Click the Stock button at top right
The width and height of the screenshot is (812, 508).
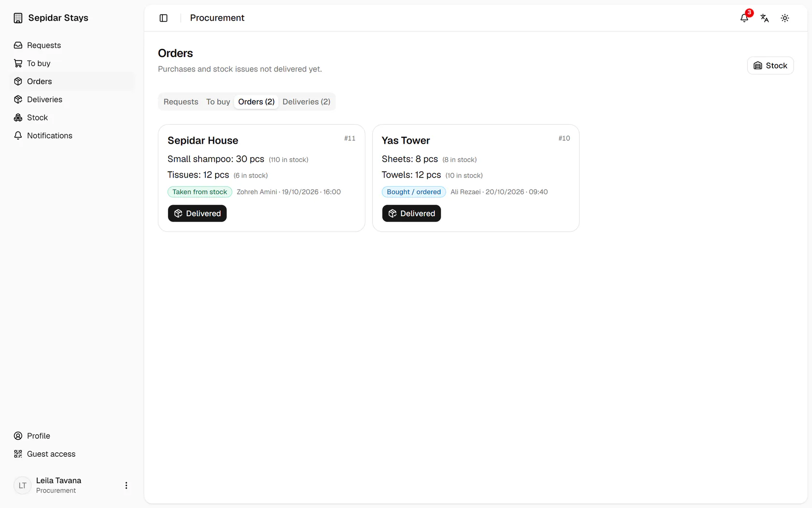pyautogui.click(x=770, y=66)
